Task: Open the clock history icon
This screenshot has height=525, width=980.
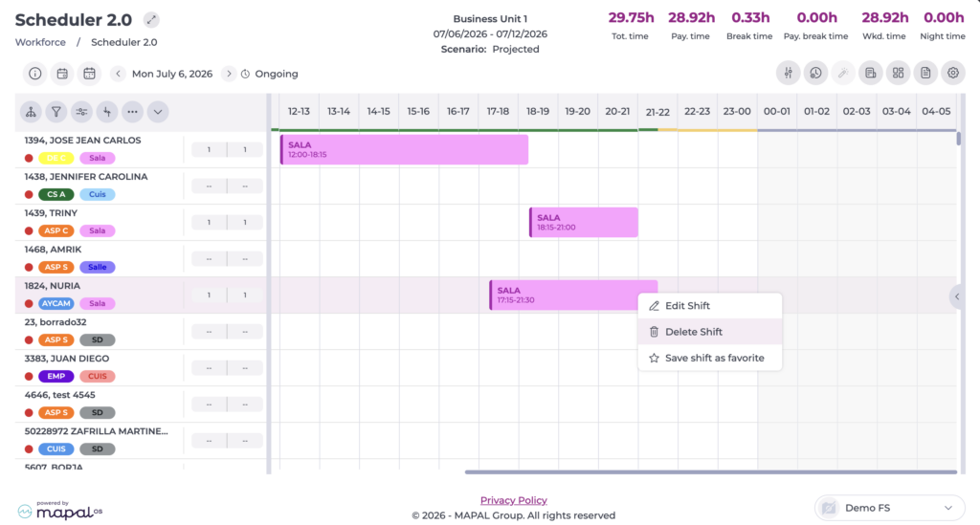Action: [815, 73]
